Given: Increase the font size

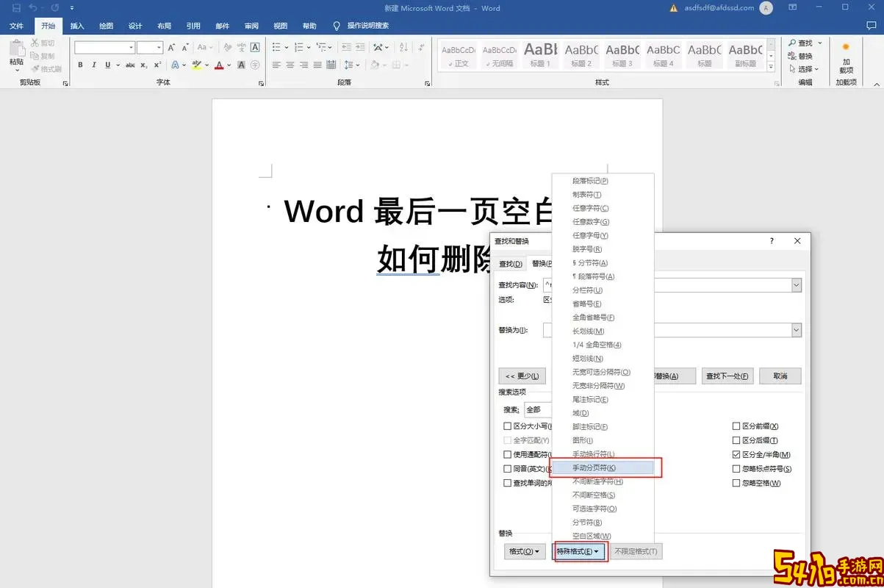Looking at the screenshot, I should (171, 47).
